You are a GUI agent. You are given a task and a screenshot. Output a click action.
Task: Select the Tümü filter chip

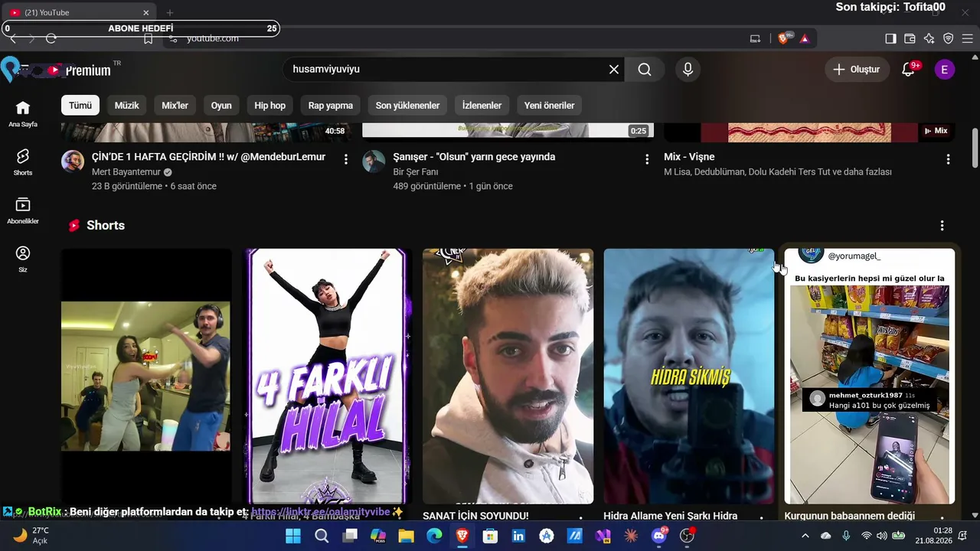pyautogui.click(x=80, y=106)
